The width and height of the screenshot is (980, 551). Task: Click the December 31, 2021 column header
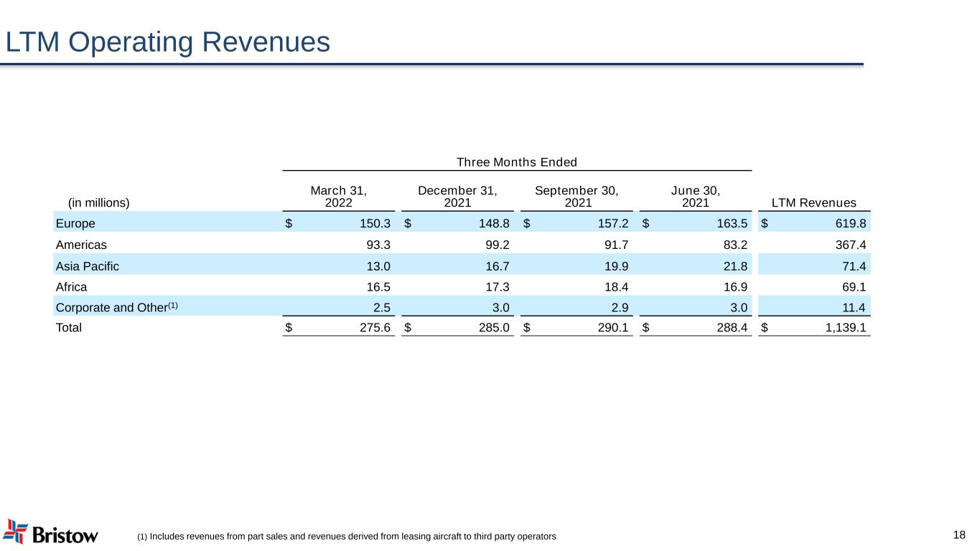click(457, 196)
